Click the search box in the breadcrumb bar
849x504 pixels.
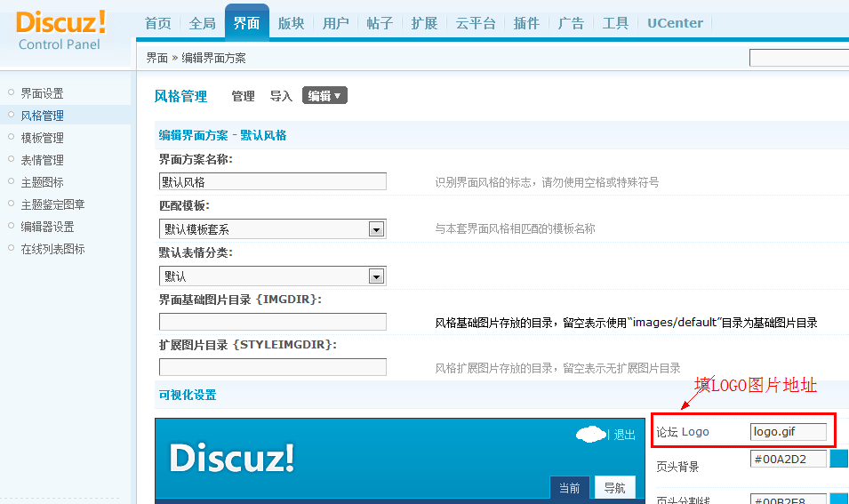click(799, 58)
